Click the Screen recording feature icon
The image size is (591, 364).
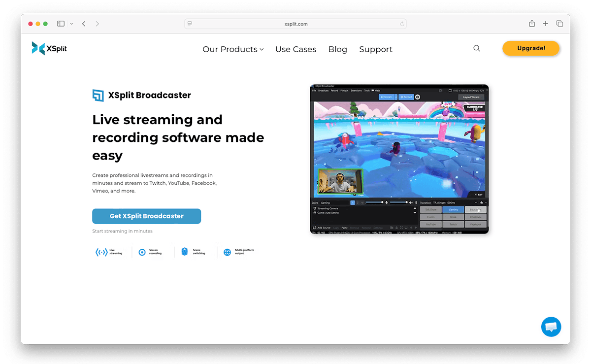142,252
